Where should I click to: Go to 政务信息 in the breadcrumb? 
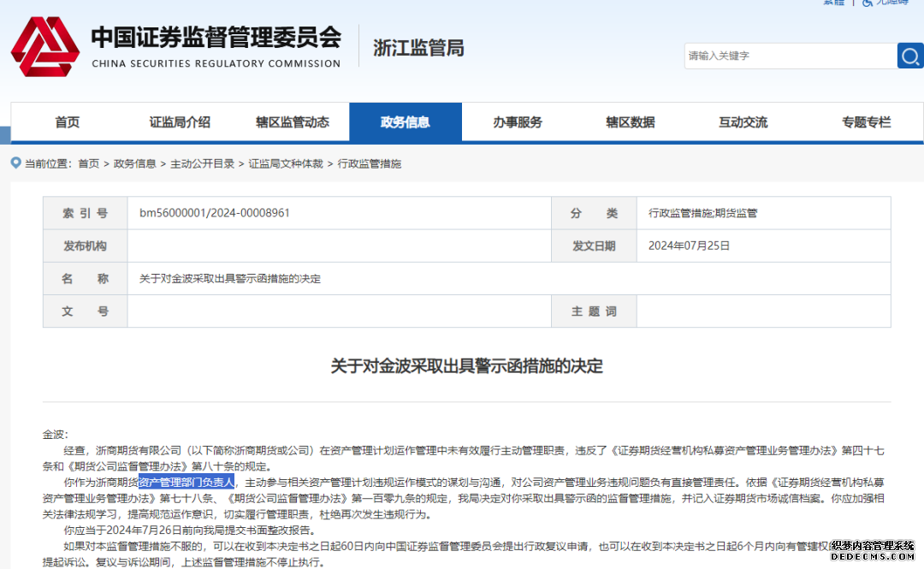pyautogui.click(x=135, y=164)
